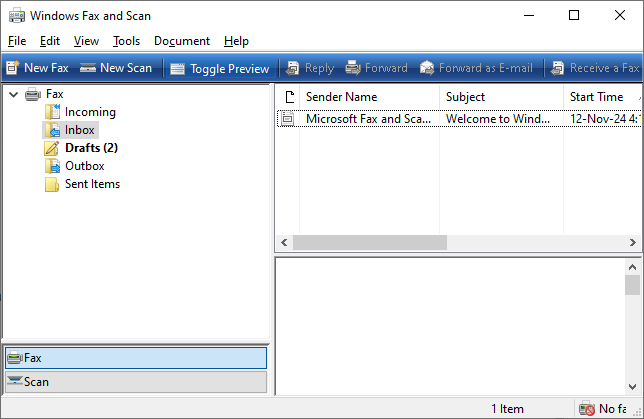Open the Edit menu
644x419 pixels.
coord(50,41)
